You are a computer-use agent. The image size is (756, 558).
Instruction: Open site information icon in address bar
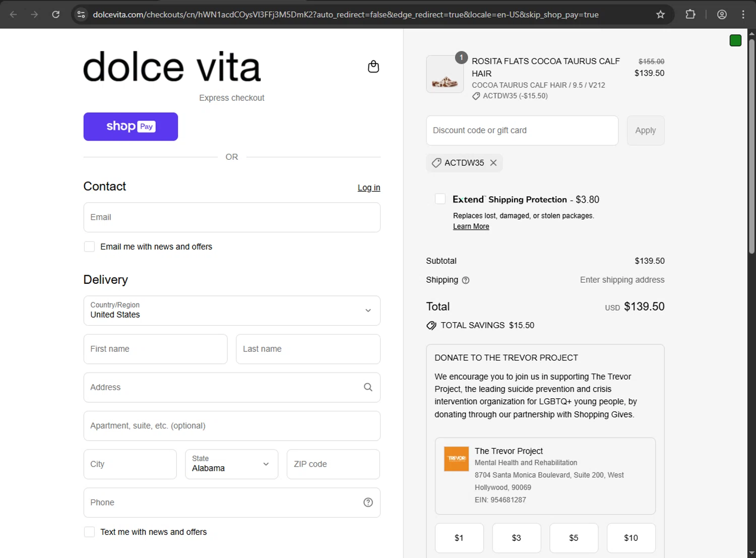coord(81,15)
